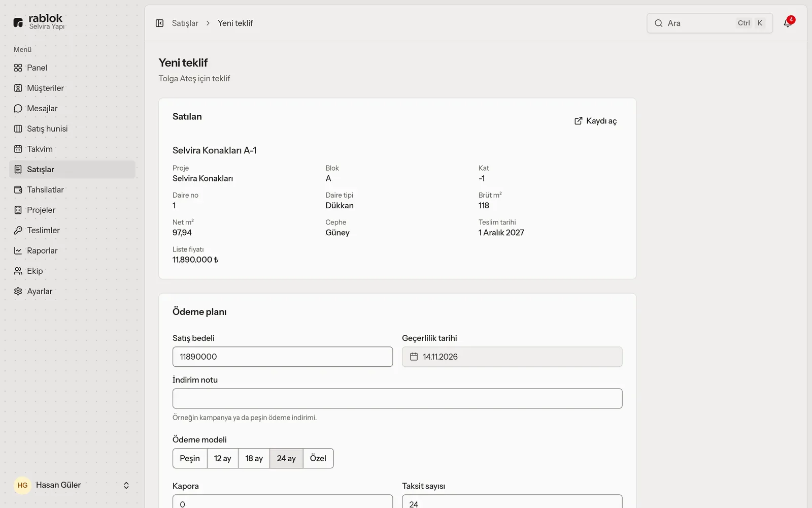Click the external-link icon beside Kaydı aç
The height and width of the screenshot is (508, 812).
578,121
